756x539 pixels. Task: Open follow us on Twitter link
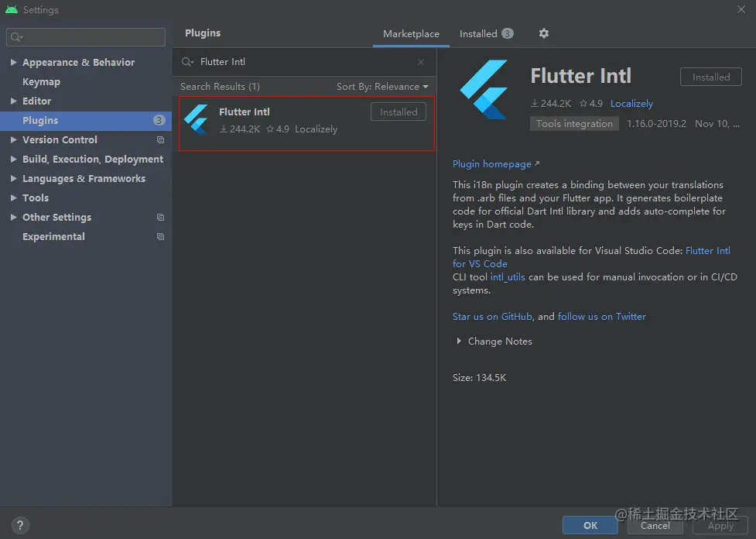602,317
